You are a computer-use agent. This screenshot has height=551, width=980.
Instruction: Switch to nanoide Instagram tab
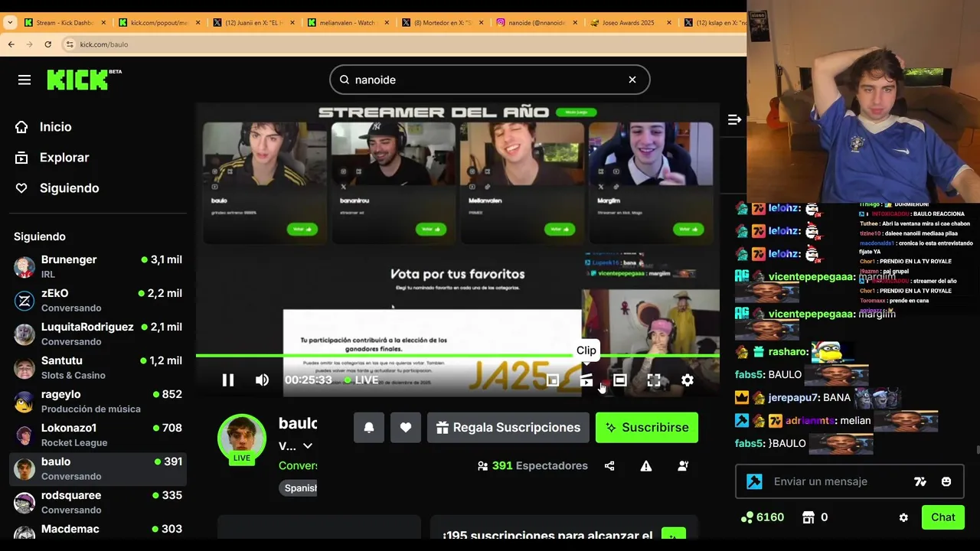point(537,23)
